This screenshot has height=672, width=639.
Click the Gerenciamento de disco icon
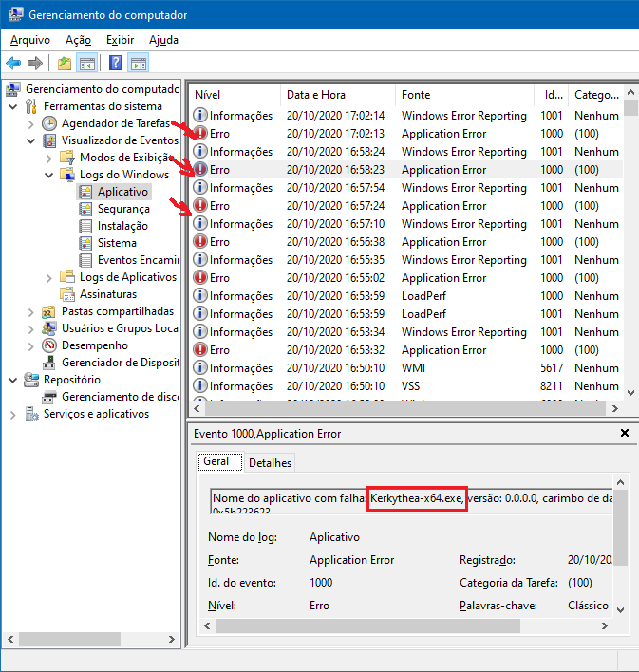(x=49, y=397)
